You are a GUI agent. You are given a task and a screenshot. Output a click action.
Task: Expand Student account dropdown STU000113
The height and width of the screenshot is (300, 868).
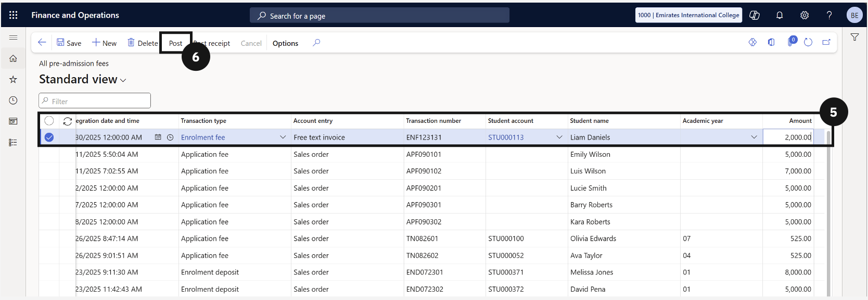point(559,137)
